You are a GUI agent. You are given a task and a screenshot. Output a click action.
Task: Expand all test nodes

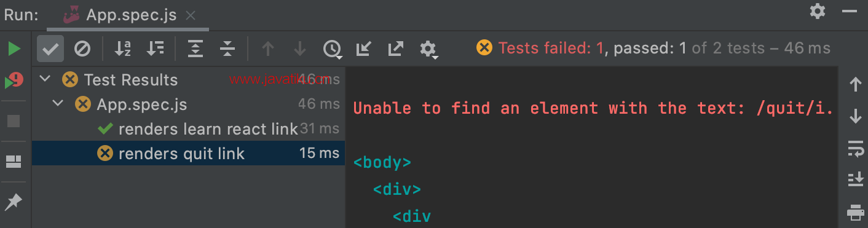coord(195,49)
